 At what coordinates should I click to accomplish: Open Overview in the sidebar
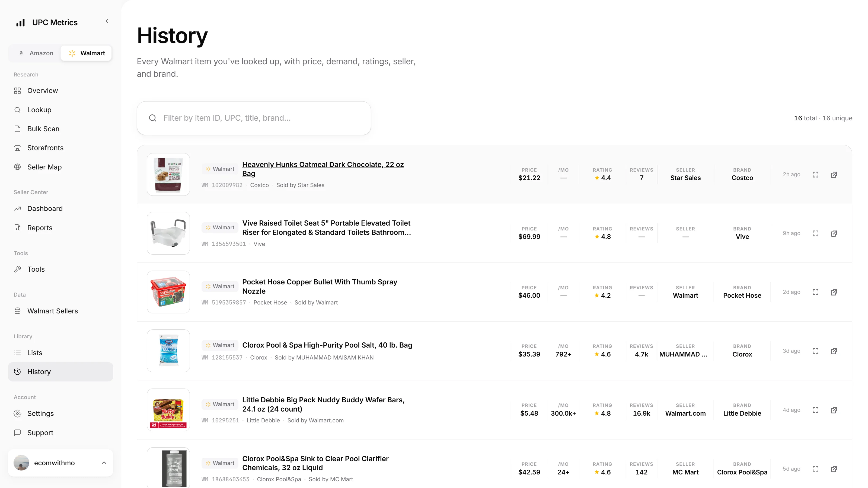tap(60, 91)
